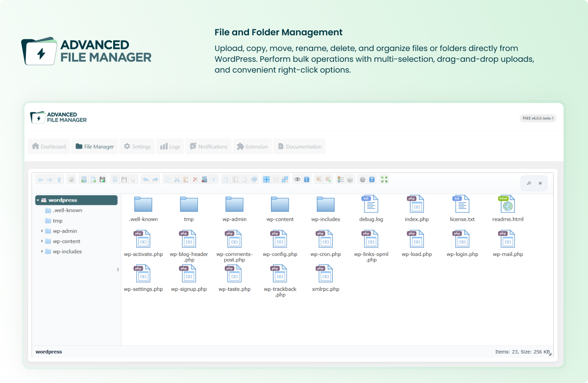The image size is (588, 383).
Task: Open the Logs tab
Action: click(x=171, y=147)
